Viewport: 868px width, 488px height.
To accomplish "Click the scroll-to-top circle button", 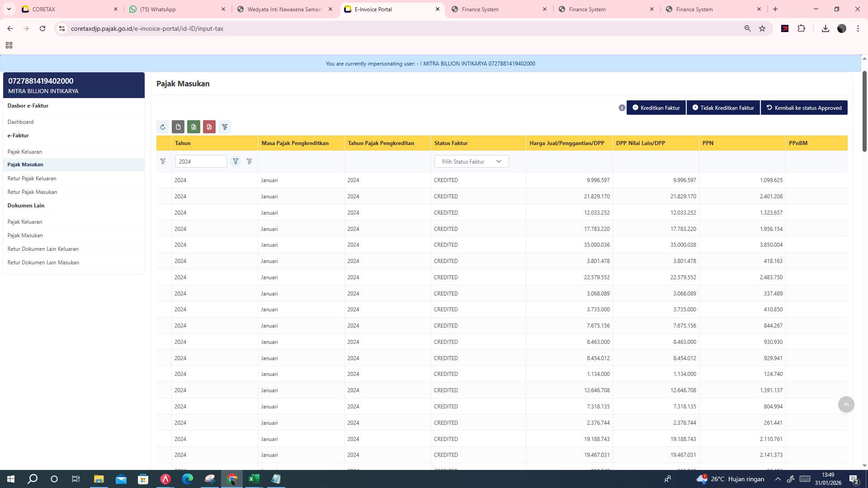I will 846,404.
